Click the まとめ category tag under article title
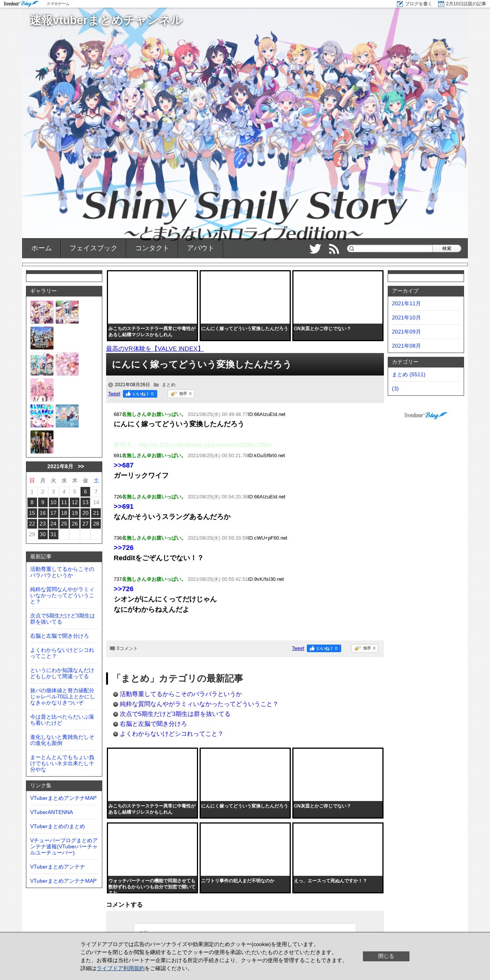This screenshot has height=980, width=490. click(x=169, y=385)
